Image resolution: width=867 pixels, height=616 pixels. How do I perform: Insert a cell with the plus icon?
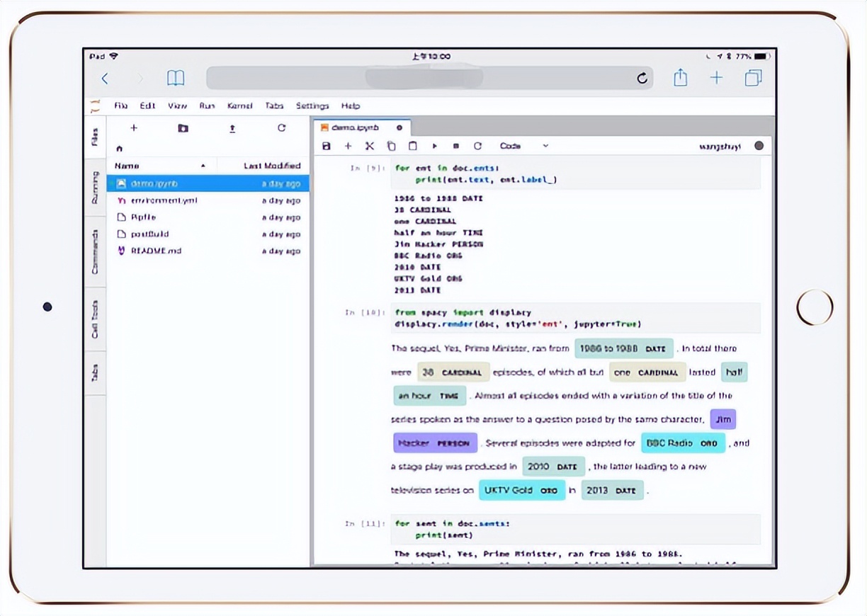coord(348,146)
